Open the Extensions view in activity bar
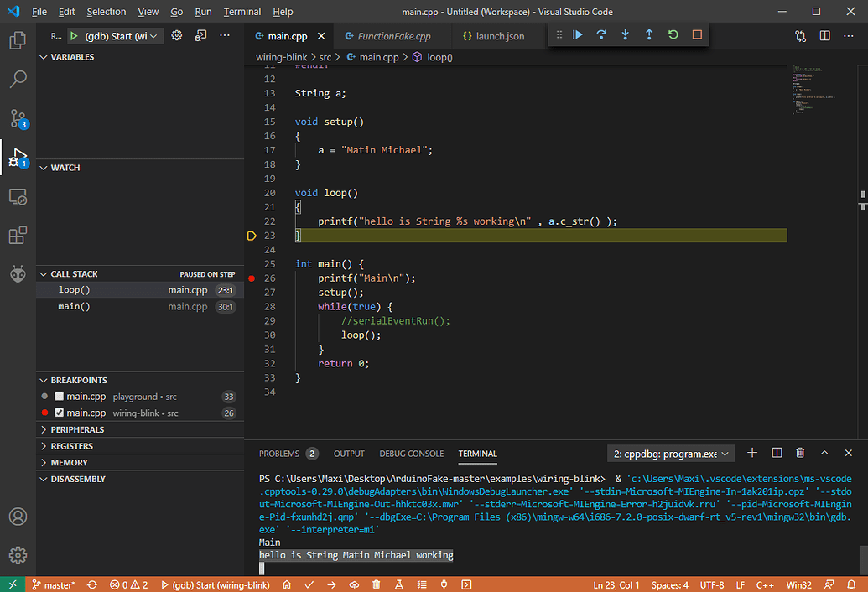This screenshot has width=868, height=592. (18, 236)
